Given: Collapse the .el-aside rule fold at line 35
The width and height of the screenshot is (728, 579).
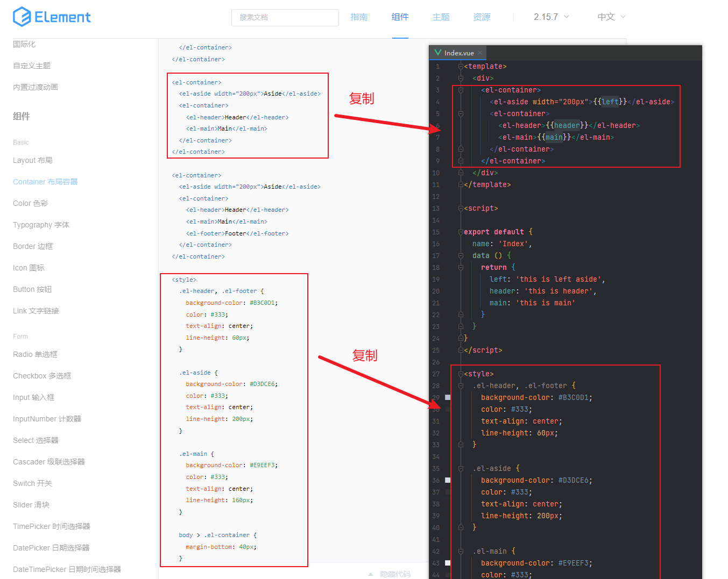Looking at the screenshot, I should pos(461,468).
